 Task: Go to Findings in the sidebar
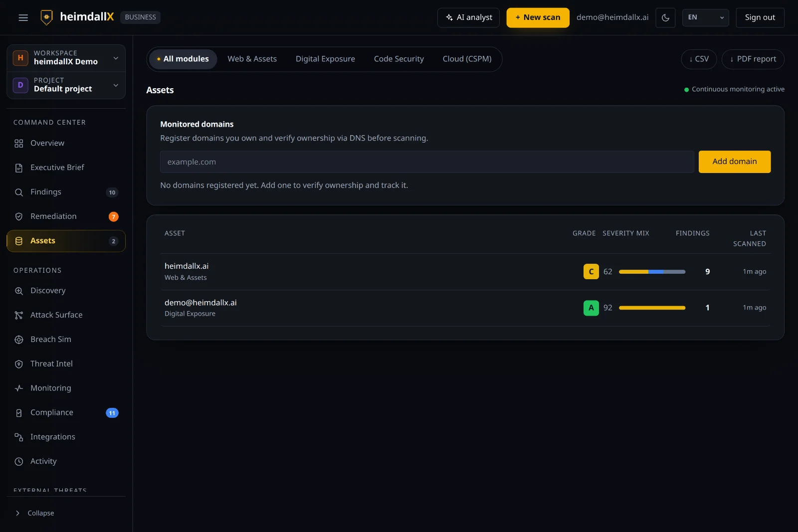66,192
